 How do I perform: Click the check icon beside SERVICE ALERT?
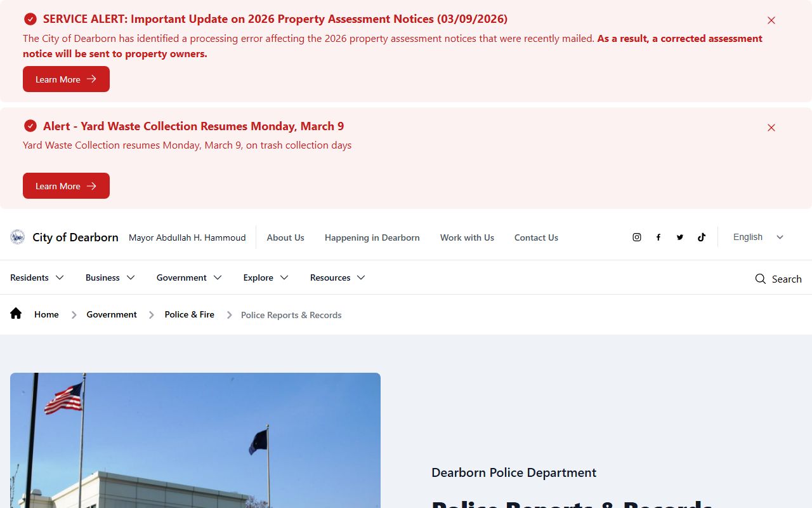[x=30, y=19]
